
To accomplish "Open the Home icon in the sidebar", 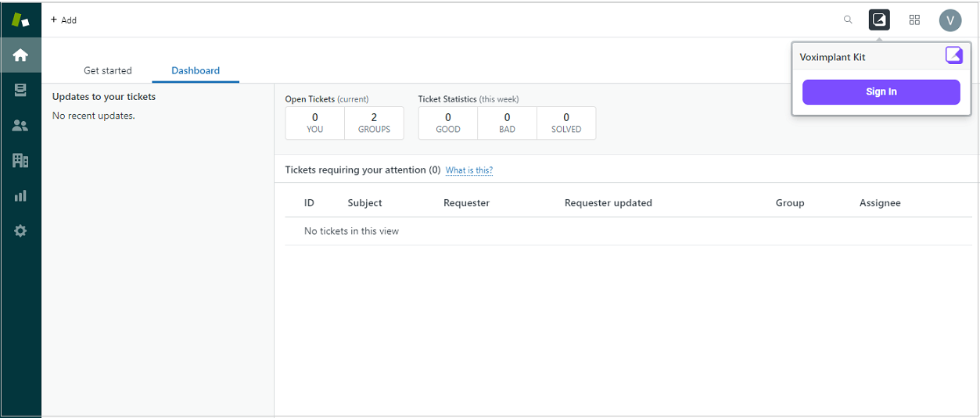I will pos(20,55).
